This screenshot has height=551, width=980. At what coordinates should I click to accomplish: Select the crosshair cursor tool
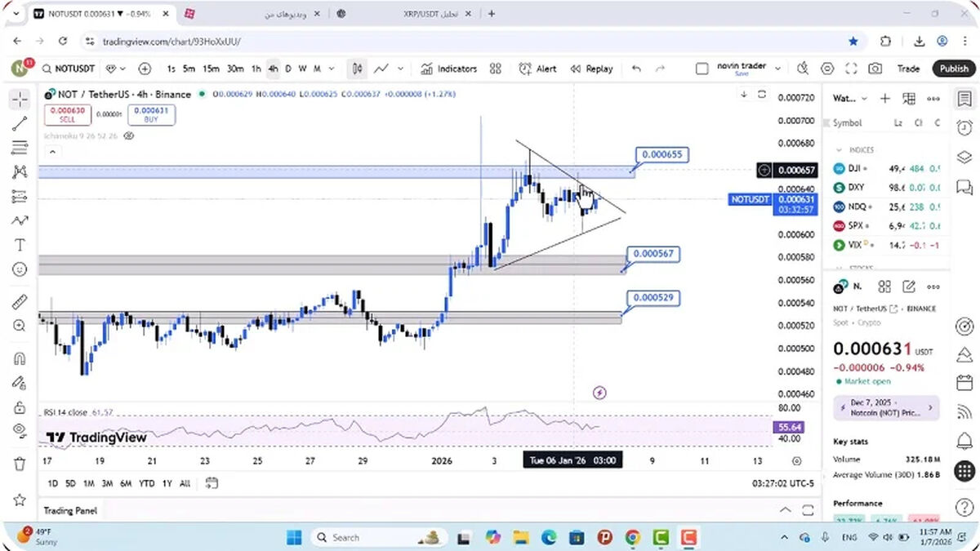20,100
